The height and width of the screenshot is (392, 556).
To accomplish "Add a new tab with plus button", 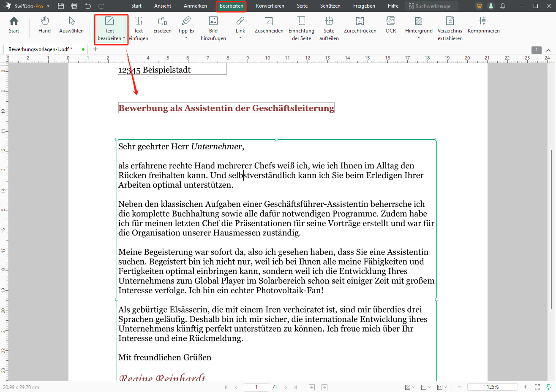I will (x=95, y=49).
